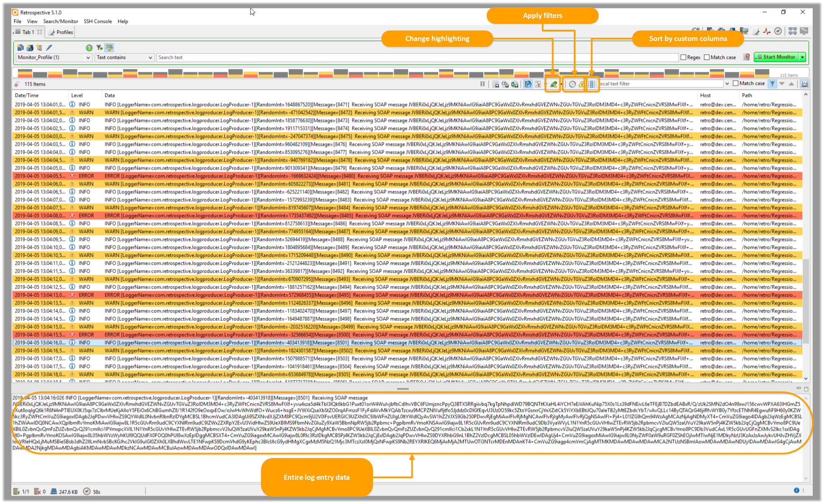Toggle the word wrap blue icon
The width and height of the screenshot is (824, 504).
[528, 84]
